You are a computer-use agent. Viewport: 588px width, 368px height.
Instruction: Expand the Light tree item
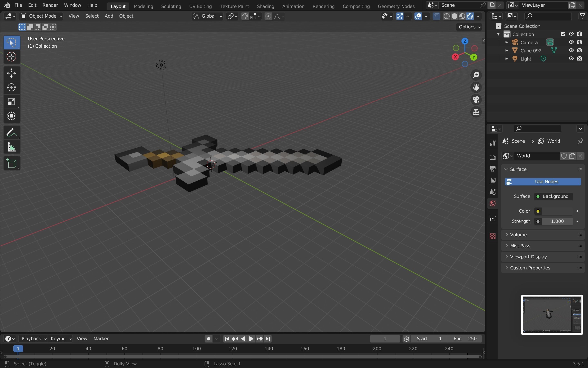pos(506,59)
